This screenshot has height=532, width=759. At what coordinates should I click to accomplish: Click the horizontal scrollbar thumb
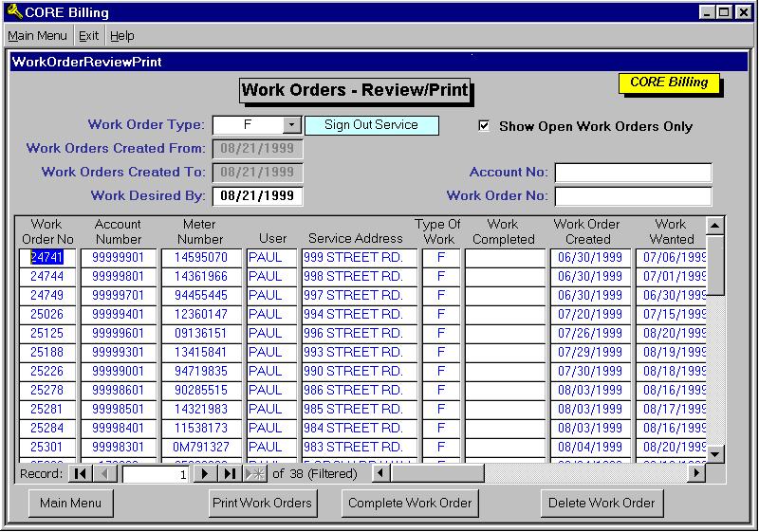click(437, 473)
